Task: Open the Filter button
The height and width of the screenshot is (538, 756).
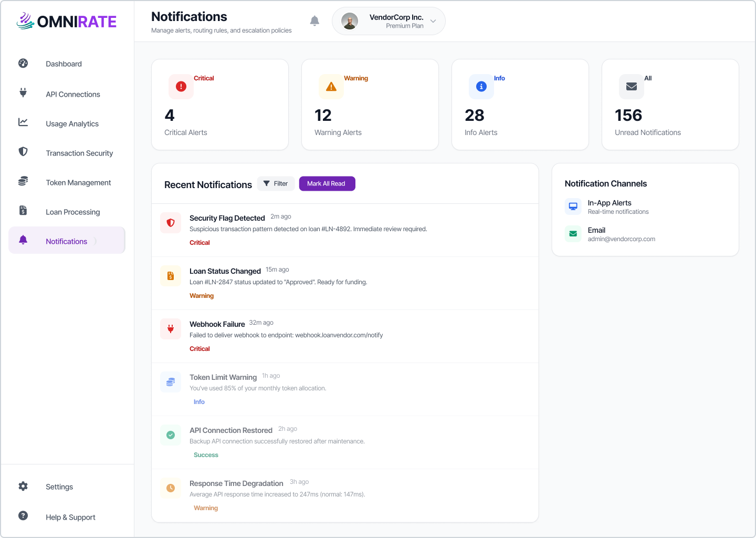Action: (276, 183)
